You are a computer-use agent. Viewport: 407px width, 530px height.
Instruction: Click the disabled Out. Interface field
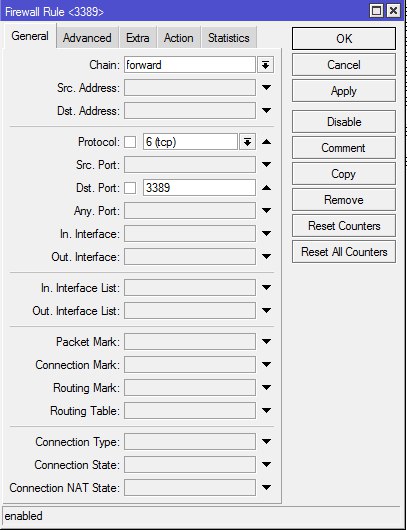click(x=190, y=257)
